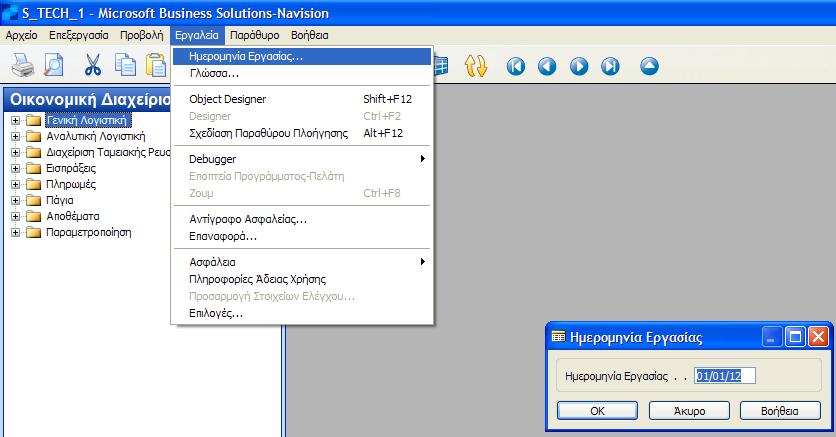Choose Γλώσσα... menu entry
836x437 pixels.
pyautogui.click(x=302, y=73)
